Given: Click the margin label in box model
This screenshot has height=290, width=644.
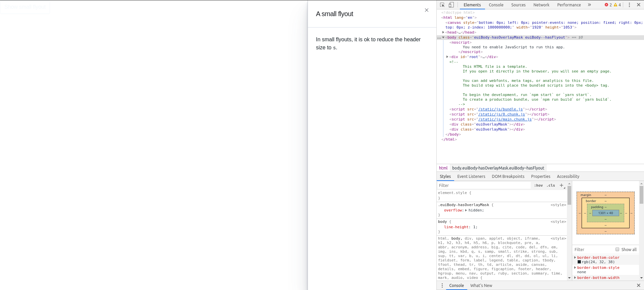Looking at the screenshot, I should click(586, 195).
